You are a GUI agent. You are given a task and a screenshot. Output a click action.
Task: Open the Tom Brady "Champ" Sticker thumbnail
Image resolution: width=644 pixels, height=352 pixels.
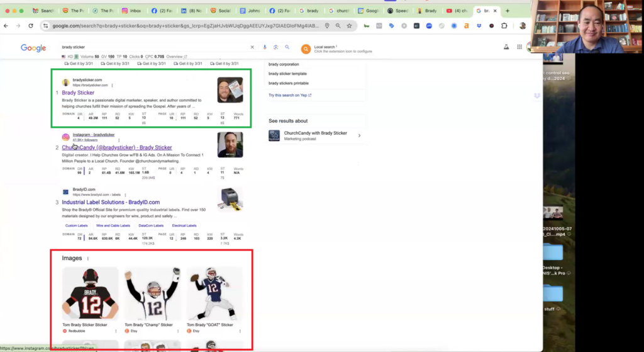(152, 293)
